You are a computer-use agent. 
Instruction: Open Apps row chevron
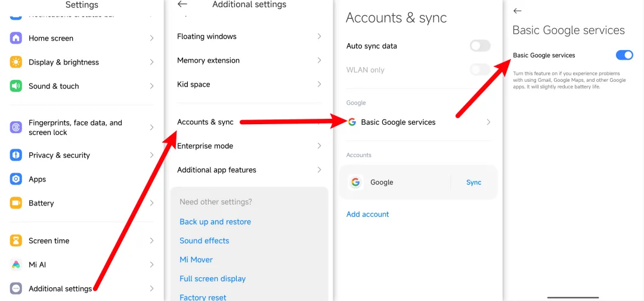[151, 179]
